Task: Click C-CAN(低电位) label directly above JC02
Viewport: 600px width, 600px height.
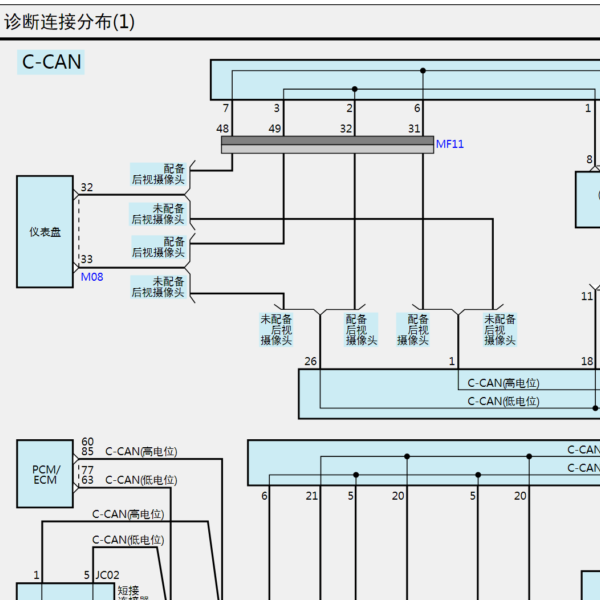Action: coord(128,540)
